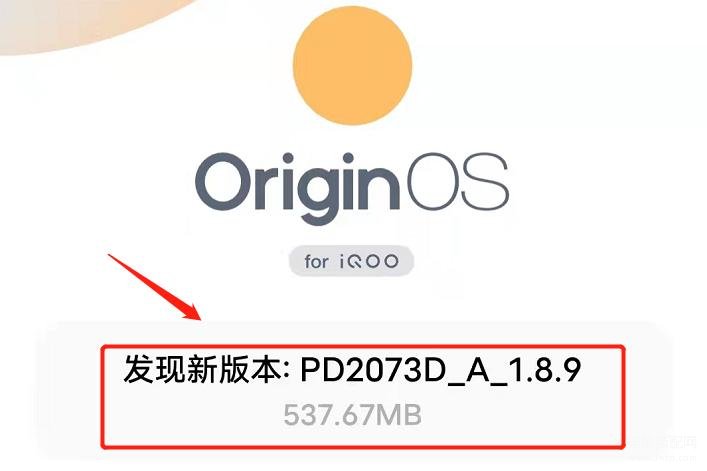Select the PD2073D_A_1.8.9 version number
This screenshot has height=471, width=707.
[441, 370]
